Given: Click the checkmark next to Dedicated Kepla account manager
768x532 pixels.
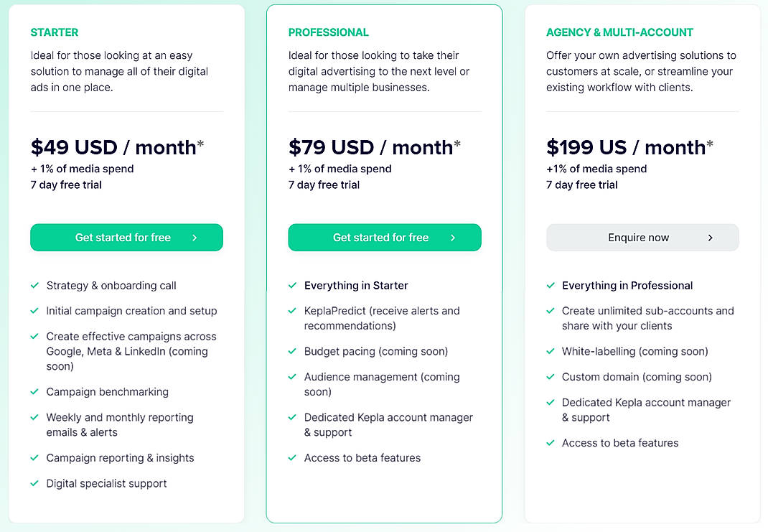Looking at the screenshot, I should [x=292, y=417].
